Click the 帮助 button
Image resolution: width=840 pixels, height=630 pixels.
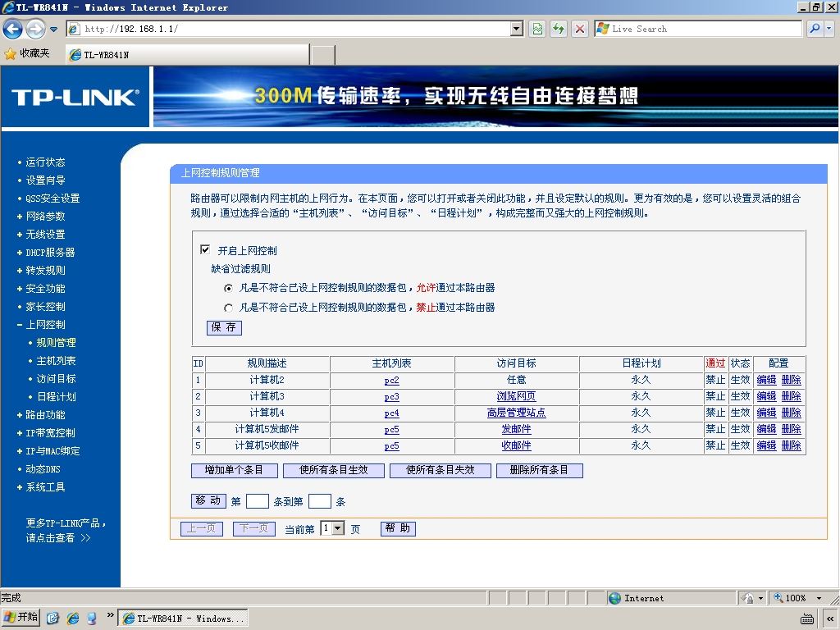[x=398, y=528]
